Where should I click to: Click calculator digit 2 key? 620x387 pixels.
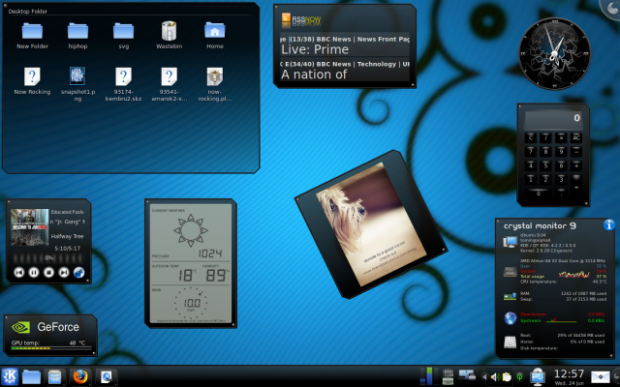click(546, 179)
